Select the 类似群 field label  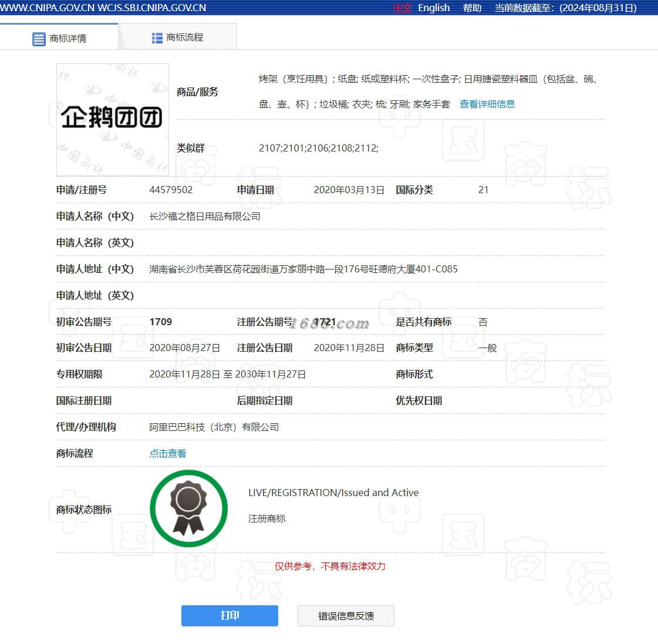pyautogui.click(x=191, y=148)
